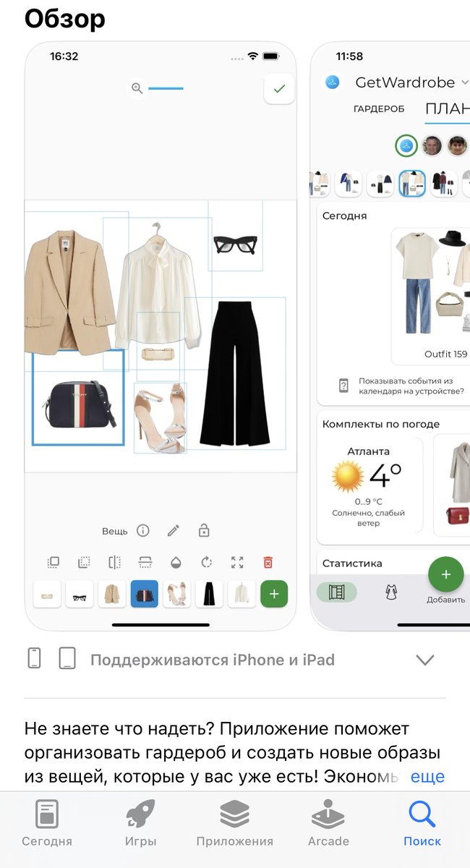Image resolution: width=470 pixels, height=868 pixels.
Task: Select the black trousers thumbnail in strip
Action: click(209, 594)
